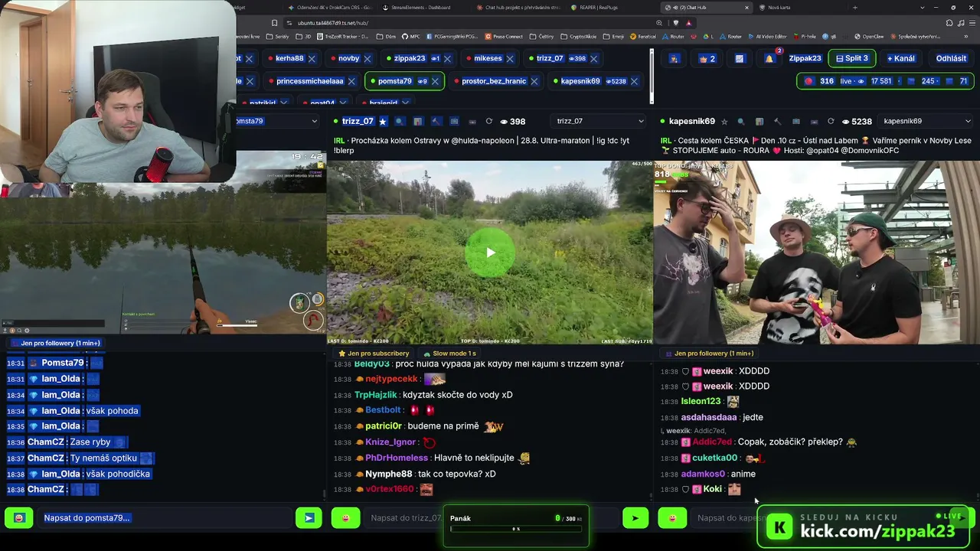
Task: Click the trizz_07 stream title name
Action: point(358,121)
